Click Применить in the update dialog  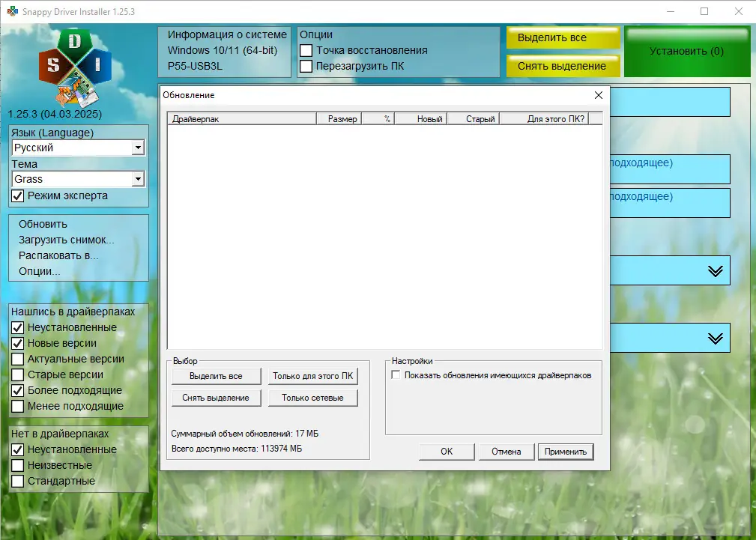[x=566, y=452]
